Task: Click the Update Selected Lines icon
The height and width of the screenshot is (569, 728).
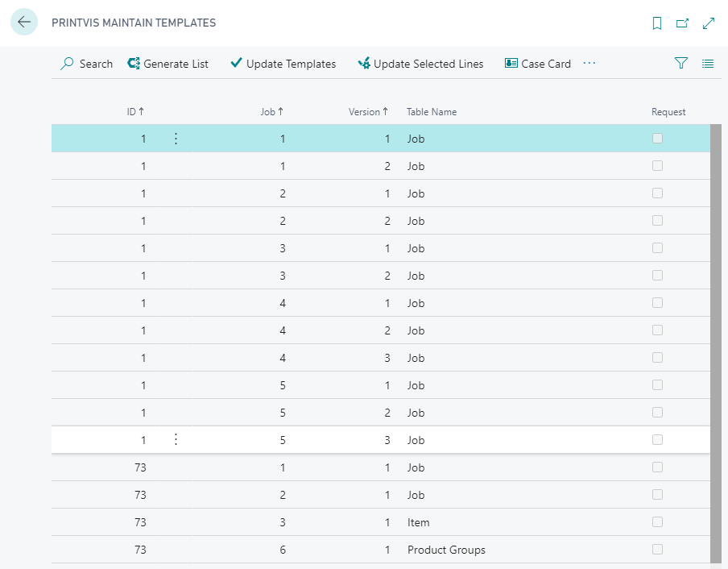Action: [364, 63]
